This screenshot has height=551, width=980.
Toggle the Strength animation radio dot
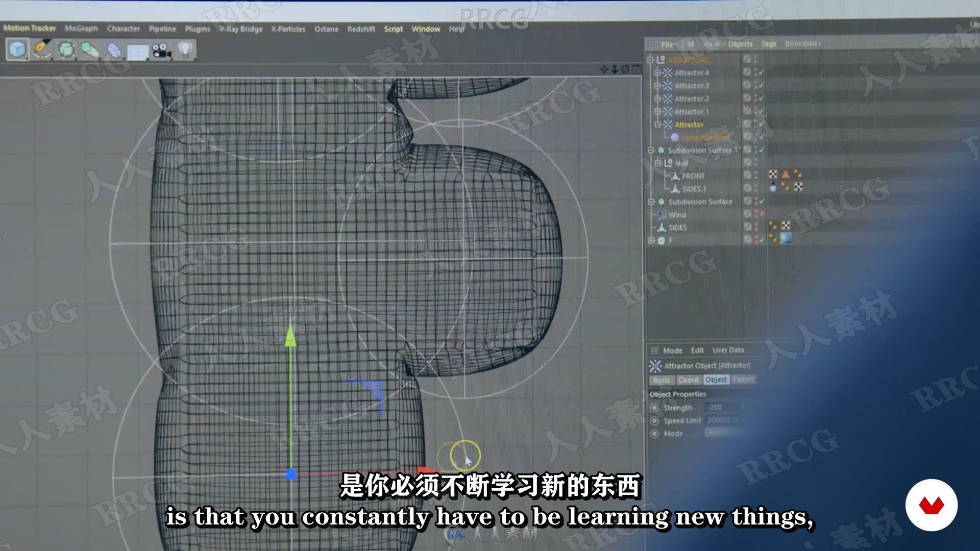click(x=654, y=408)
